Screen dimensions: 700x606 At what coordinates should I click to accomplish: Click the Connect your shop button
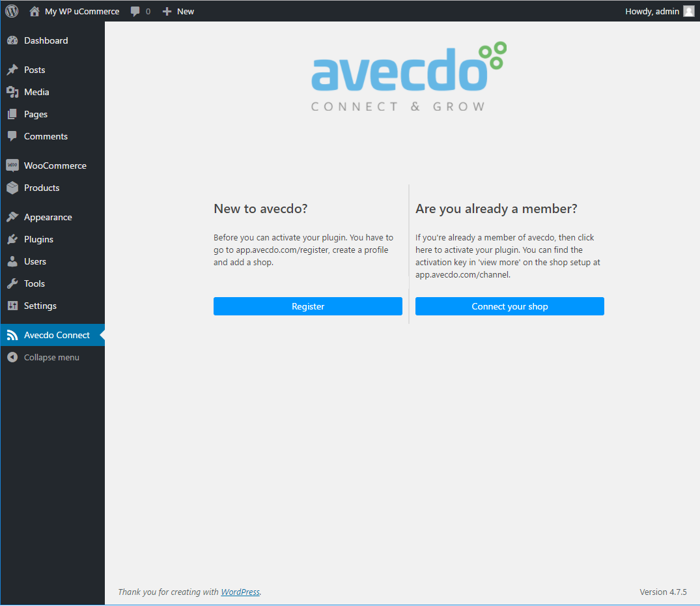509,306
